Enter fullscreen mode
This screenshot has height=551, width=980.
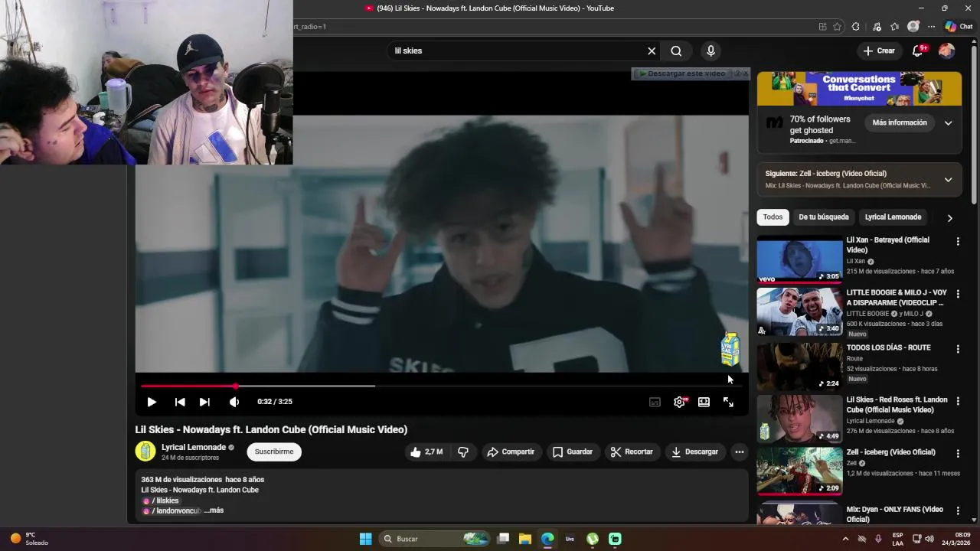(x=728, y=402)
